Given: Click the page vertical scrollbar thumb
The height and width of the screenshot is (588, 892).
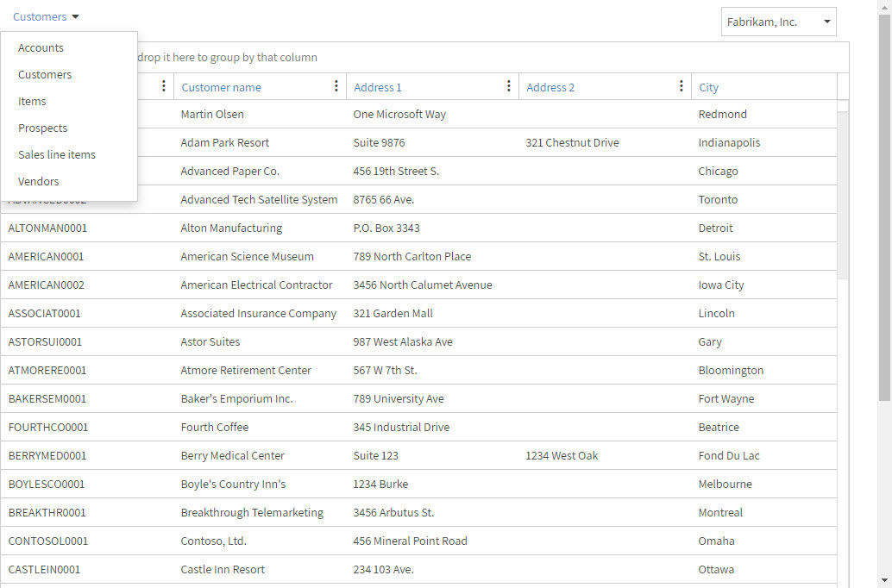Looking at the screenshot, I should point(884,208).
